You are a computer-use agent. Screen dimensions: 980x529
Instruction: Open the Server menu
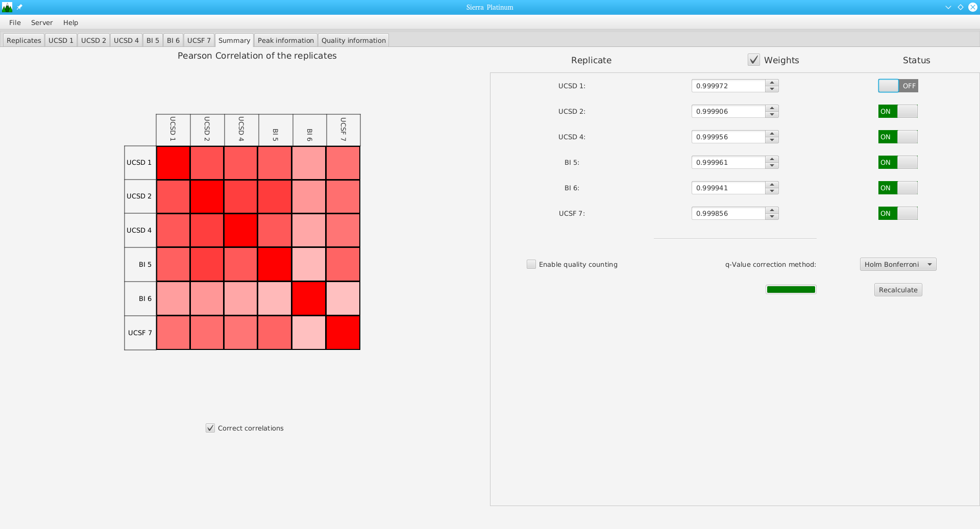pyautogui.click(x=42, y=22)
